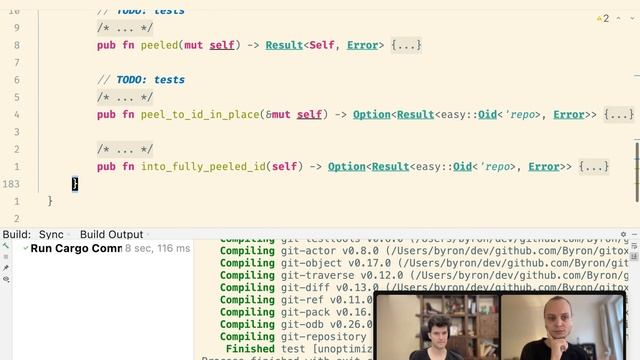Hide the Build tool window with minus icon
The width and height of the screenshot is (640, 360).
tap(634, 234)
